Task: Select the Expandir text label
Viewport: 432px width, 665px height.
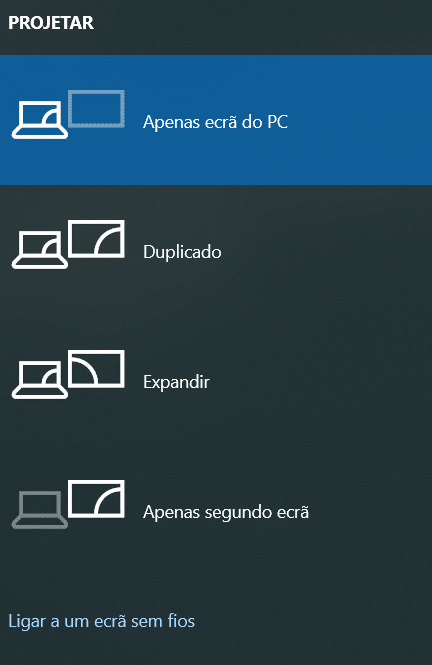Action: click(x=176, y=382)
